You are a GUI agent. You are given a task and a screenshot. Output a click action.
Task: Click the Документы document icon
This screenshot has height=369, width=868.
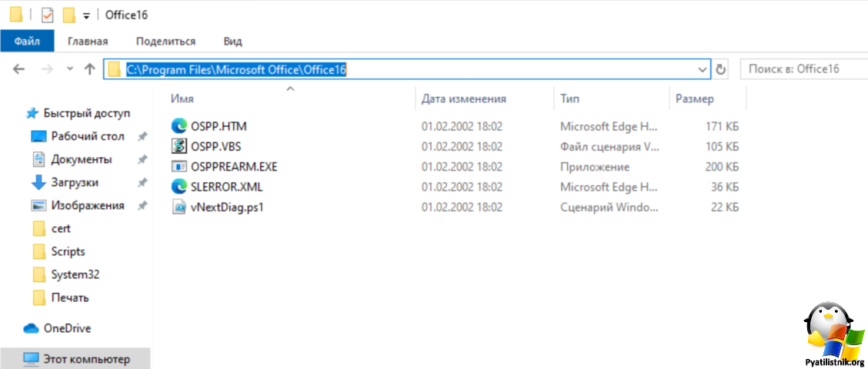point(38,159)
